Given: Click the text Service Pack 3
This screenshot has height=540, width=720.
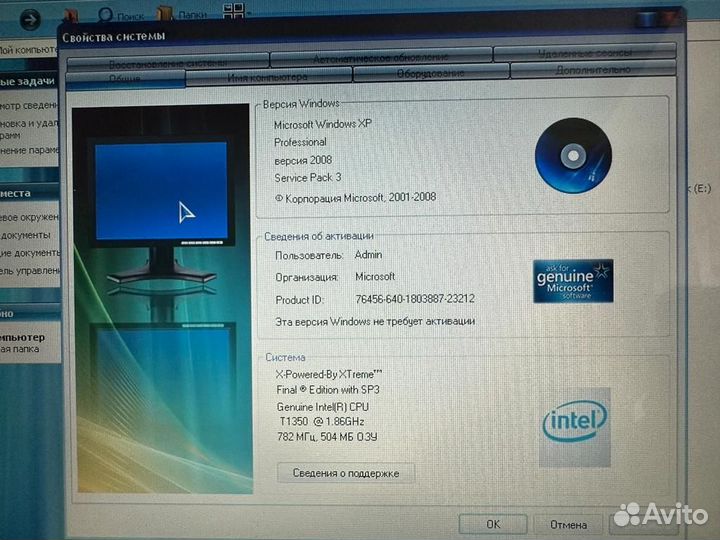Looking at the screenshot, I should click(x=308, y=178).
